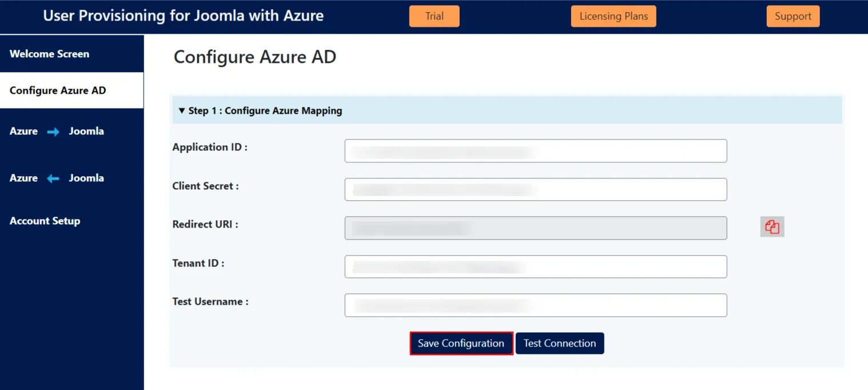
Task: Open the Welcome Screen tab
Action: click(71, 54)
